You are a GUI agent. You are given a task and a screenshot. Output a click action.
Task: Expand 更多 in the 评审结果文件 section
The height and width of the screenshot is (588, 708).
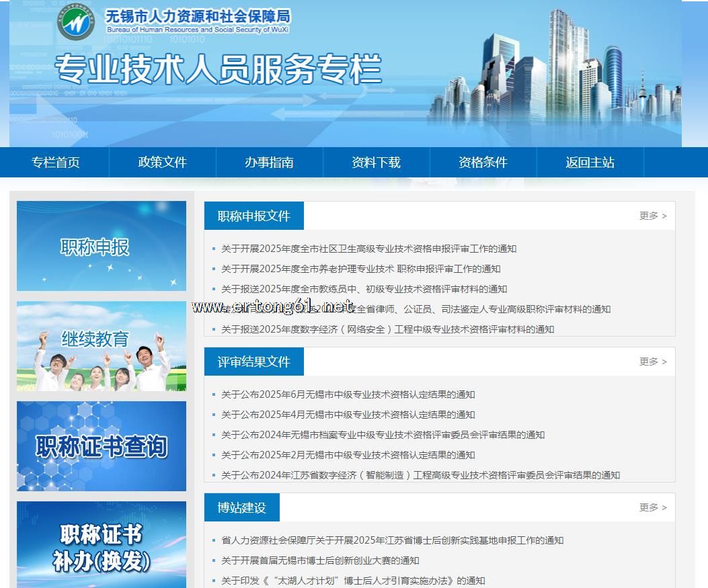(x=652, y=362)
